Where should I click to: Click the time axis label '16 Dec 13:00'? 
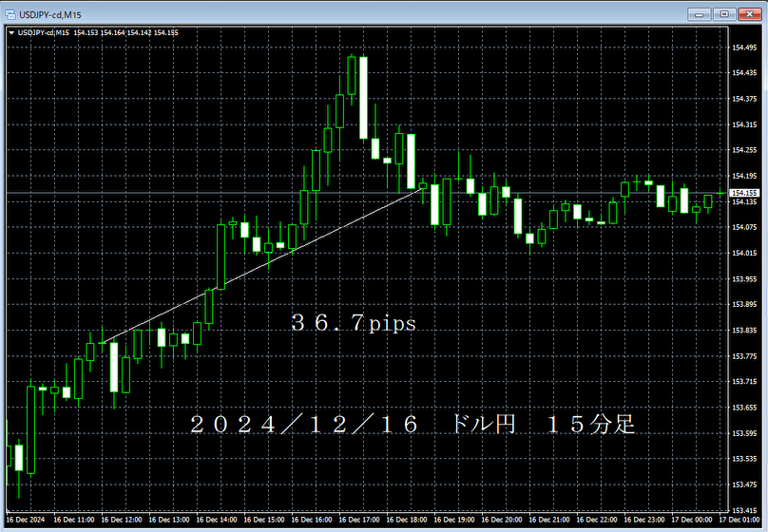(169, 520)
